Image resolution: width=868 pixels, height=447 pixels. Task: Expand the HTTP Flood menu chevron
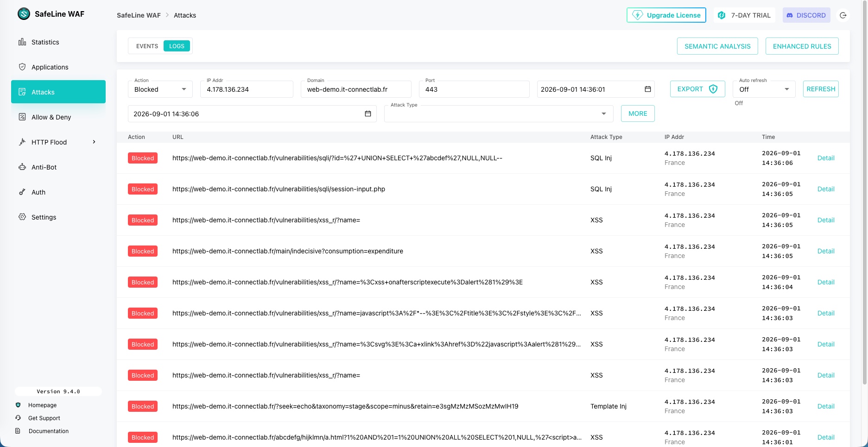coord(94,142)
